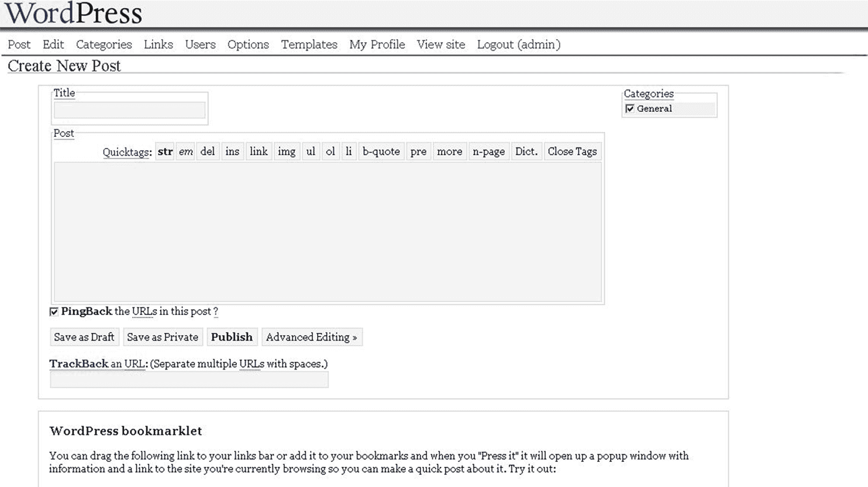
Task: Click the str quicktag button
Action: point(165,152)
